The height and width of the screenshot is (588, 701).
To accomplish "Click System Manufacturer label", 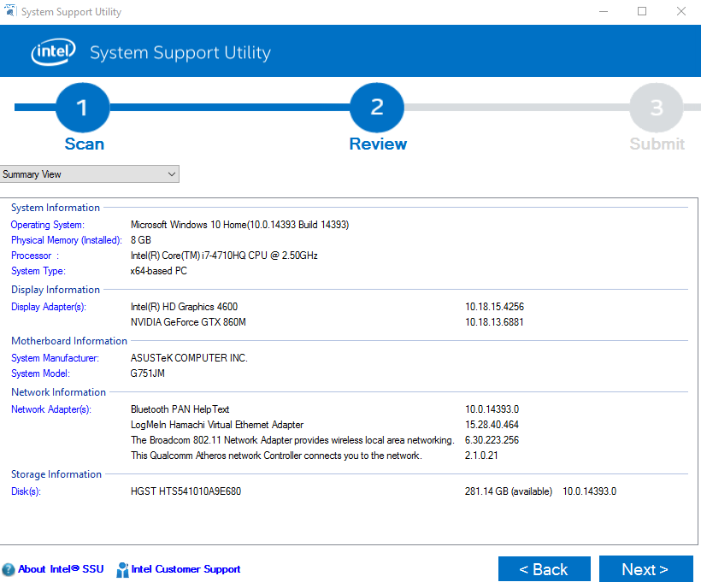I will (x=55, y=358).
